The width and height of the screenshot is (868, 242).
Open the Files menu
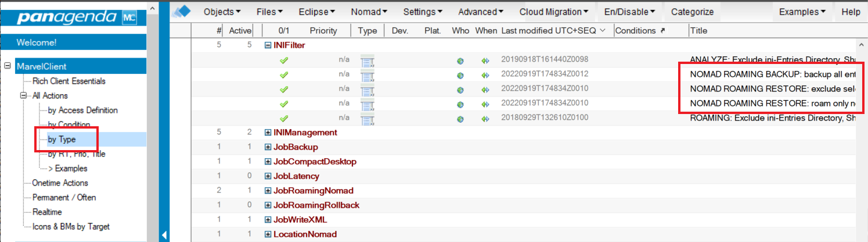click(x=269, y=12)
